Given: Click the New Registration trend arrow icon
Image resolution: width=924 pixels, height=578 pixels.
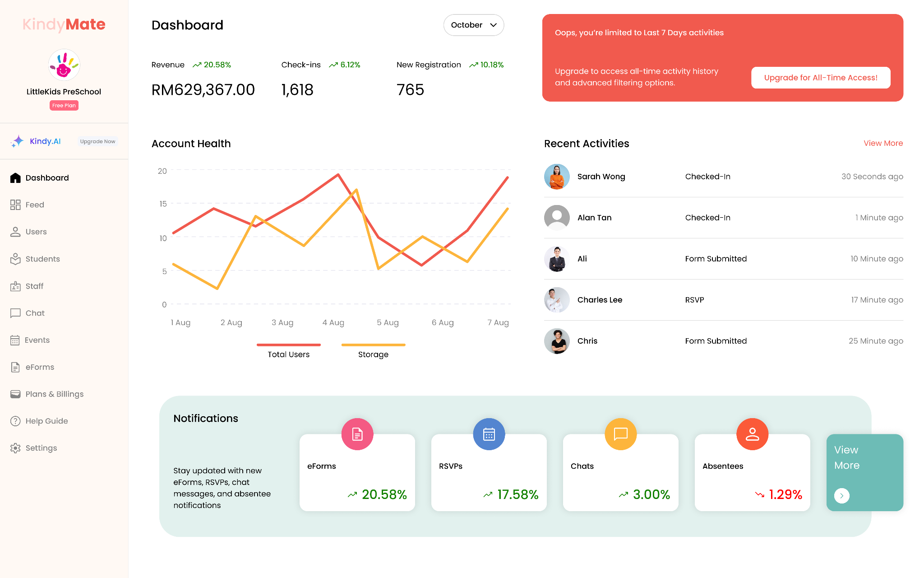Looking at the screenshot, I should coord(474,65).
